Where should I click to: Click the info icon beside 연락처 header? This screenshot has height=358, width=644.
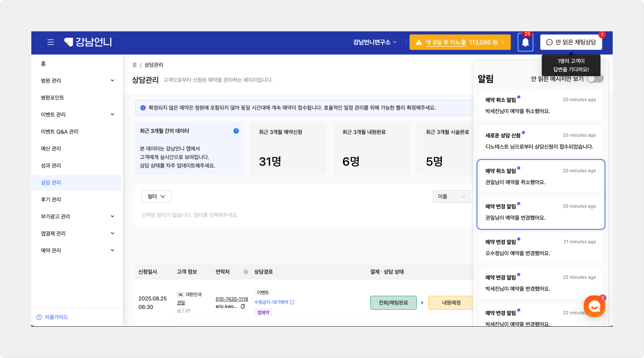point(246,272)
